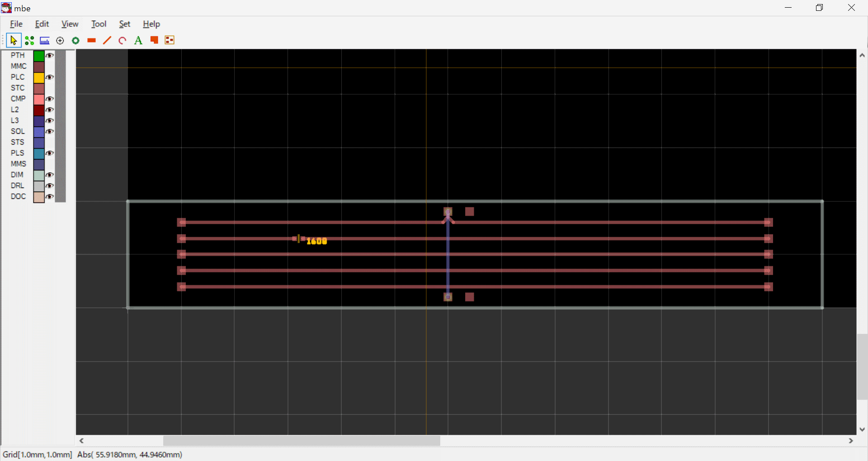The height and width of the screenshot is (461, 868).
Task: Click the green PTH color swatch
Action: [x=39, y=56]
